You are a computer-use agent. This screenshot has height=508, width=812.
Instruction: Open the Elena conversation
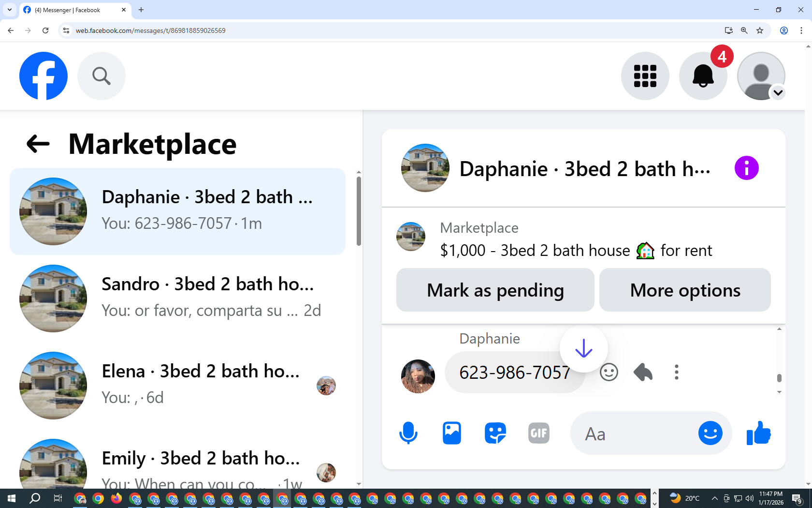coord(177,386)
